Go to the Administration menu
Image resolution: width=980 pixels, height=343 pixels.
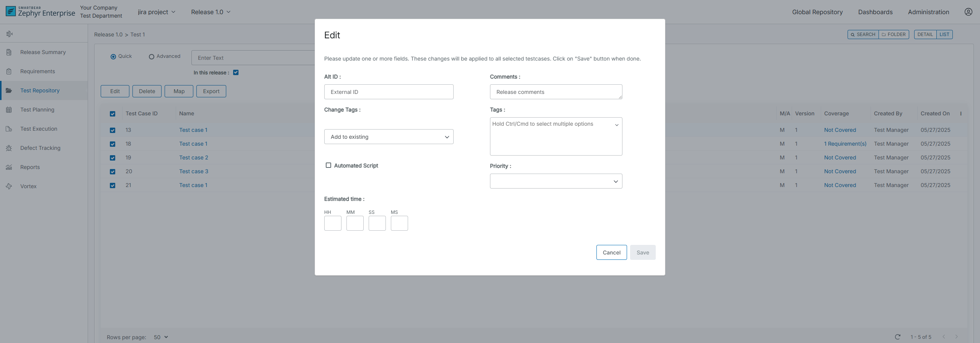tap(928, 12)
